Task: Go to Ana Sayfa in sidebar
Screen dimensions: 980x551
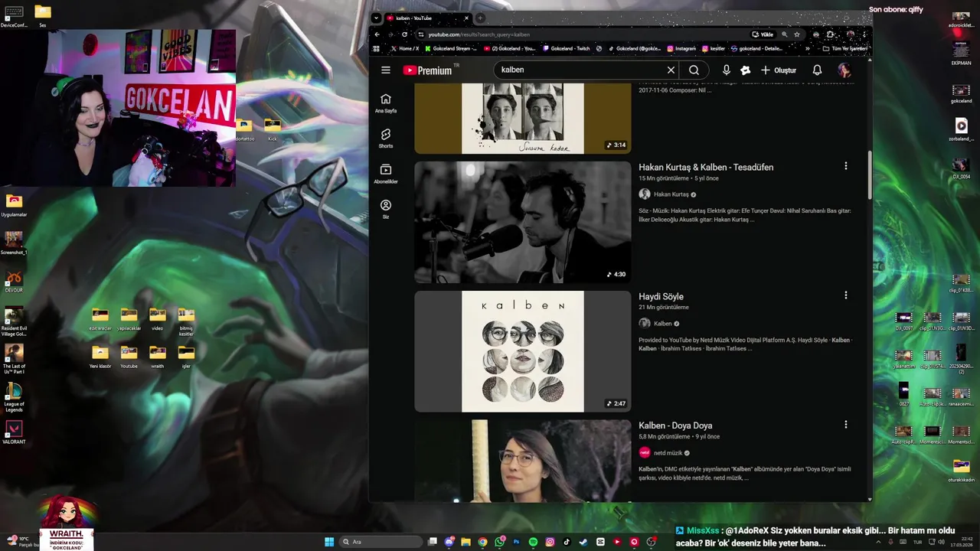Action: [x=386, y=103]
